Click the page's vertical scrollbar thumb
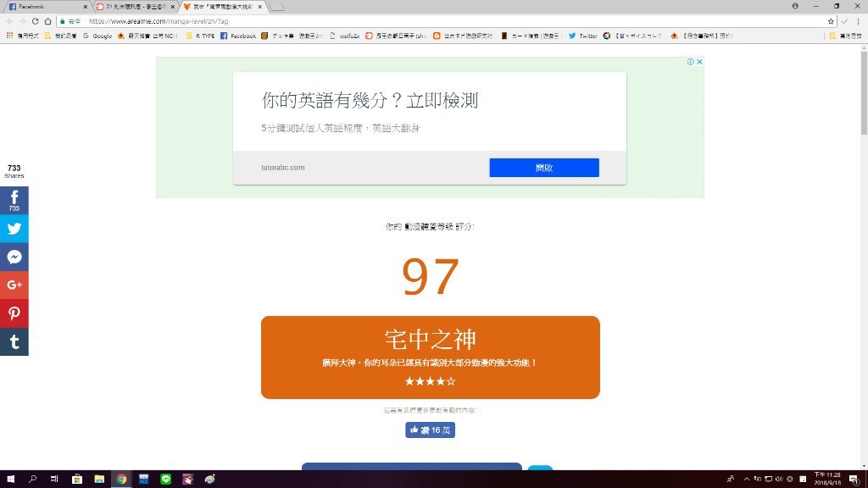The width and height of the screenshot is (868, 488). point(864,93)
